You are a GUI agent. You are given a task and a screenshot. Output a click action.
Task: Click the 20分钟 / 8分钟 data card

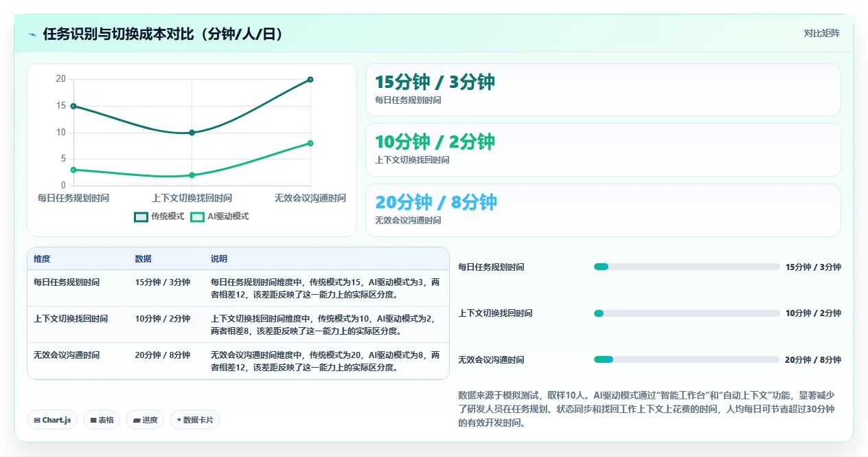point(603,210)
